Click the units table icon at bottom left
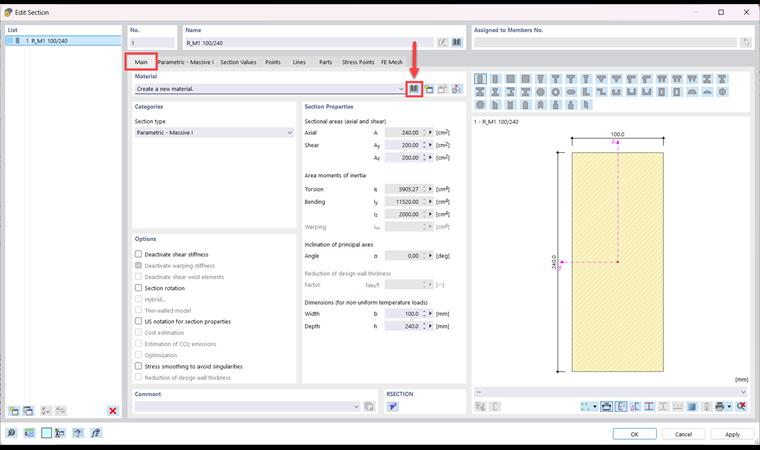Image resolution: width=760 pixels, height=450 pixels. click(x=30, y=433)
